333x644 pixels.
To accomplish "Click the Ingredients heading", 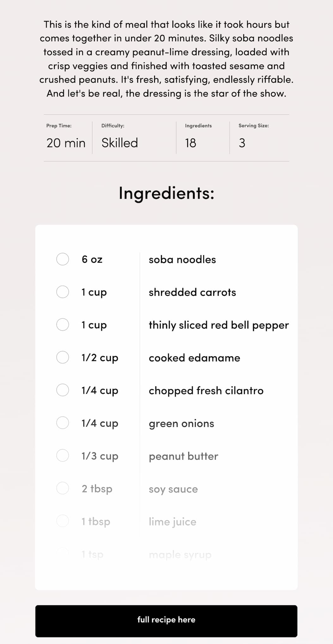I will pyautogui.click(x=166, y=193).
